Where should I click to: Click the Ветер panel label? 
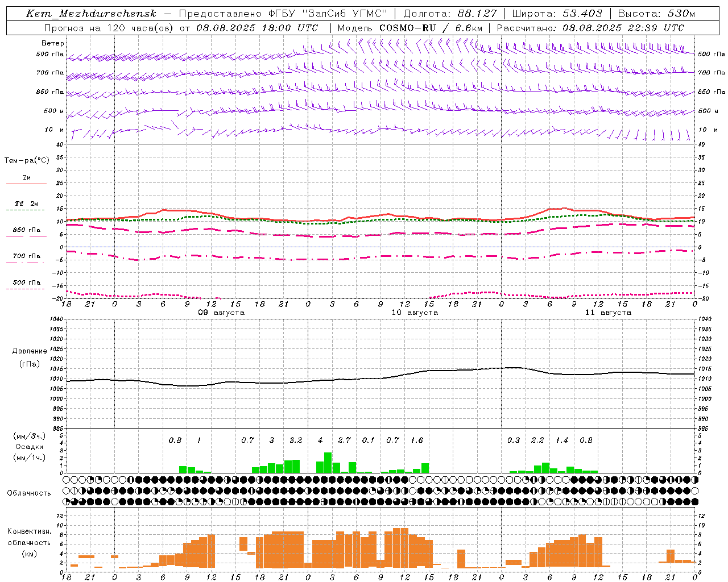(x=53, y=43)
